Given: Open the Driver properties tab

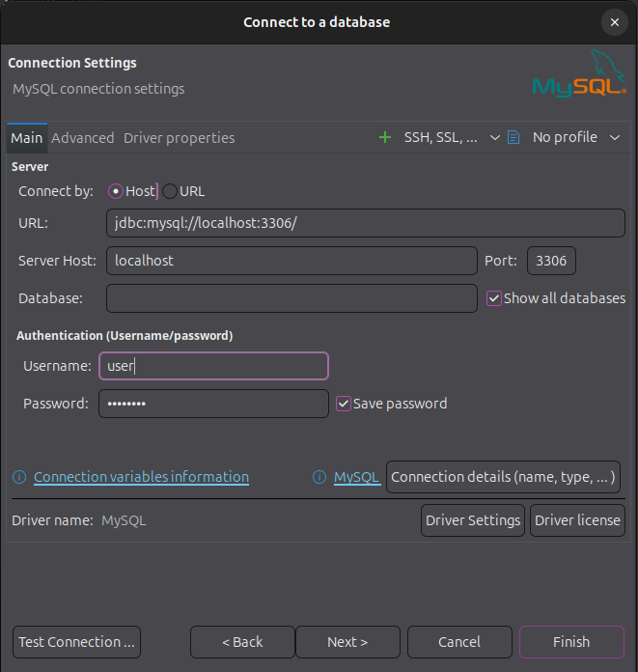Looking at the screenshot, I should pos(180,138).
